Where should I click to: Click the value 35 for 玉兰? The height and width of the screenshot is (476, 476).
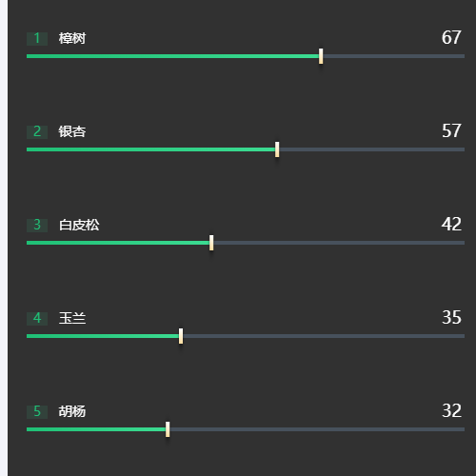point(451,318)
